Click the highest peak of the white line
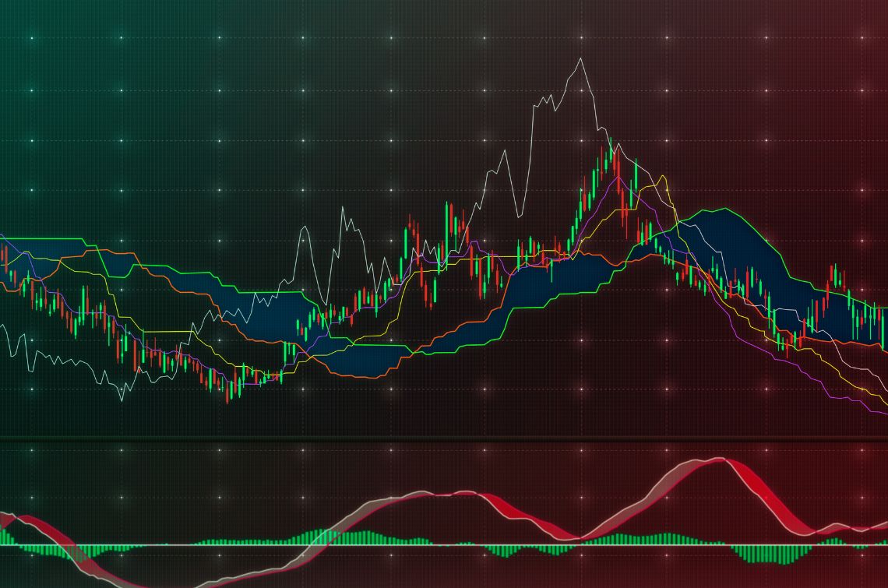 click(x=580, y=58)
